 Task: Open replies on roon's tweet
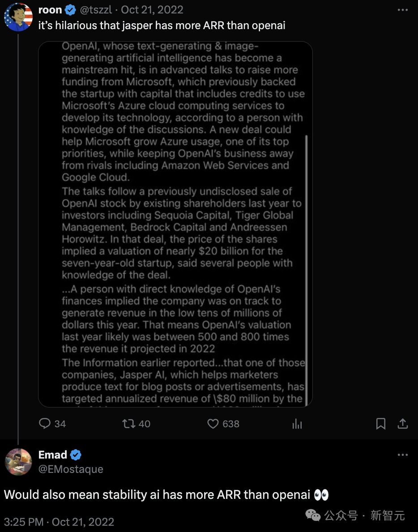52,424
